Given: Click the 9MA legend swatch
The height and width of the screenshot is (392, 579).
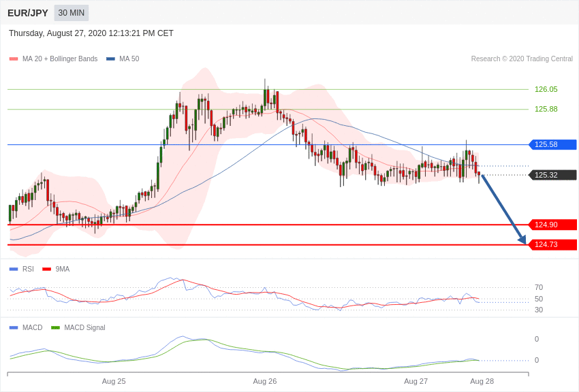Looking at the screenshot, I should pos(47,269).
